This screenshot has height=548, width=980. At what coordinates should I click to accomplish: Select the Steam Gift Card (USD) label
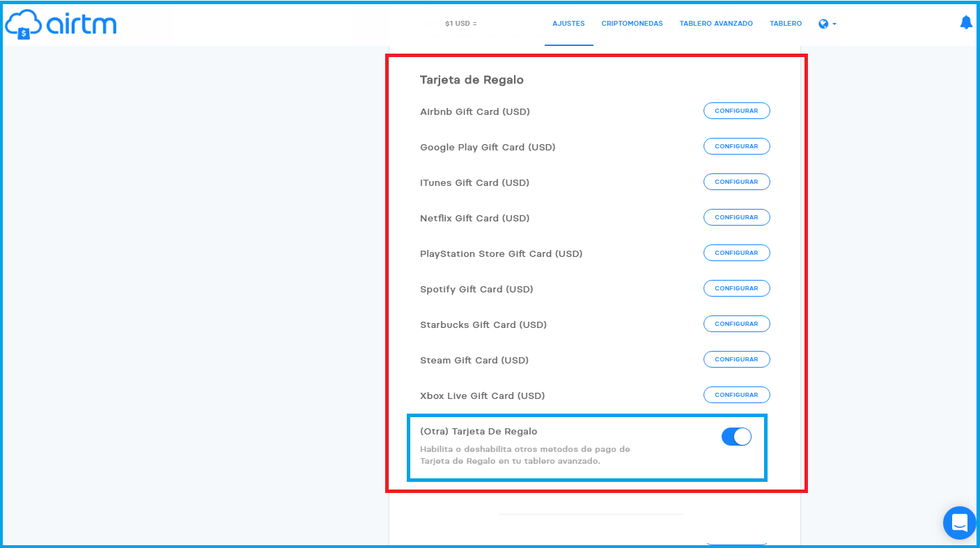[x=474, y=360]
